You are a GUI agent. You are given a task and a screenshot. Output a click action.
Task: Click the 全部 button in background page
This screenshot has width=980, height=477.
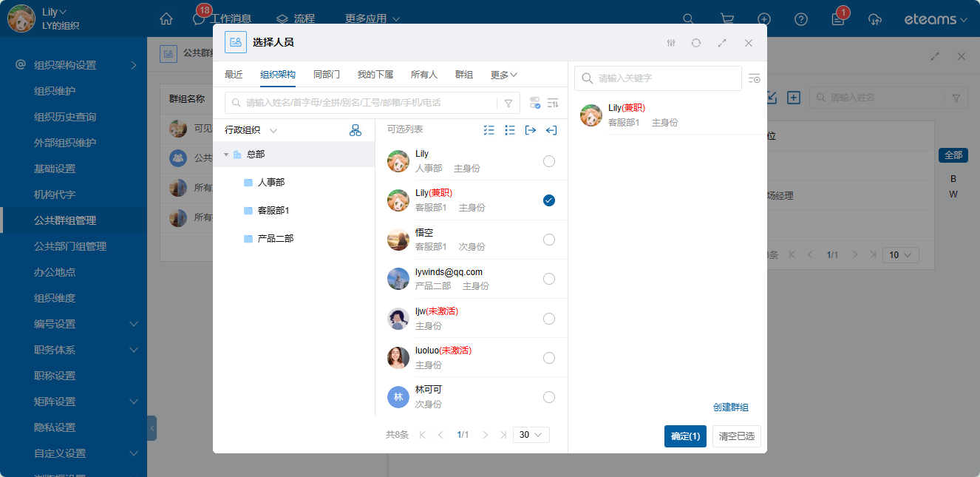(953, 155)
